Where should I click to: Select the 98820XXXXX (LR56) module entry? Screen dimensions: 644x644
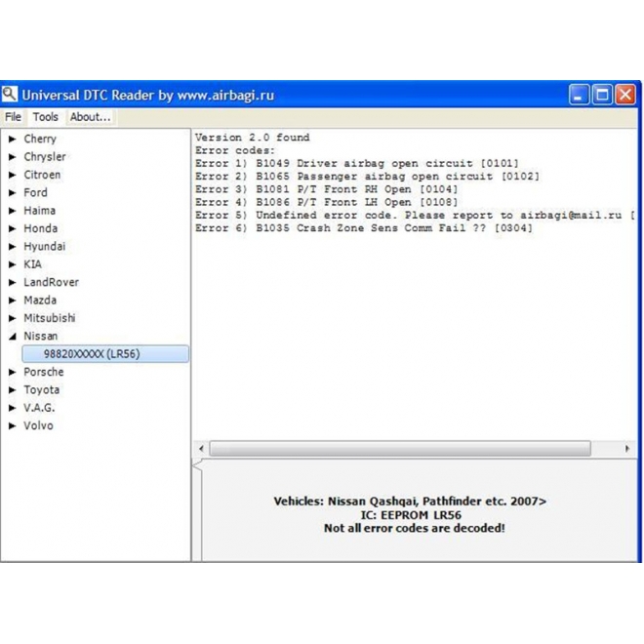[105, 354]
